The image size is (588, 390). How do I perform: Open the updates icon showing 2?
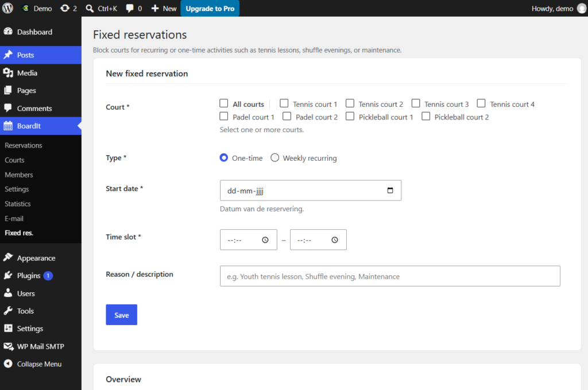pos(65,8)
